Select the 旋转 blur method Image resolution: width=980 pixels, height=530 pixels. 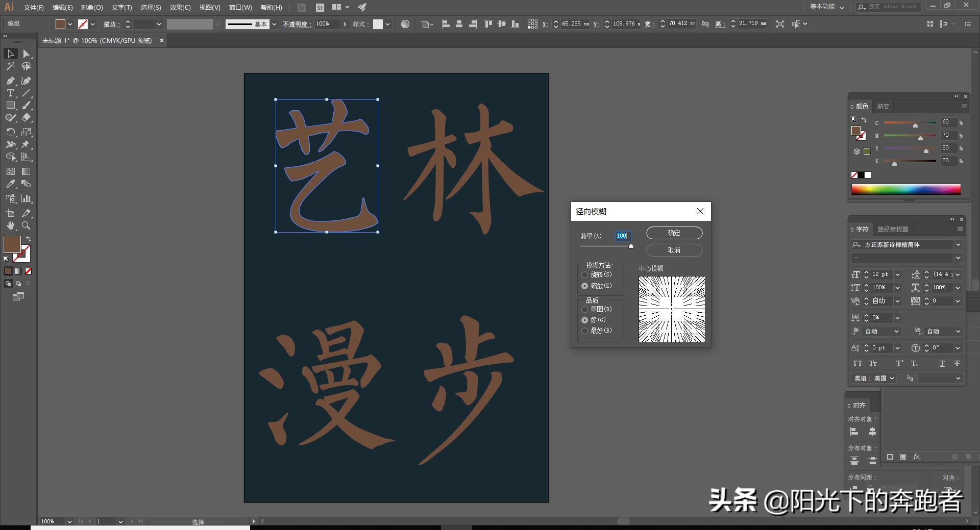585,275
